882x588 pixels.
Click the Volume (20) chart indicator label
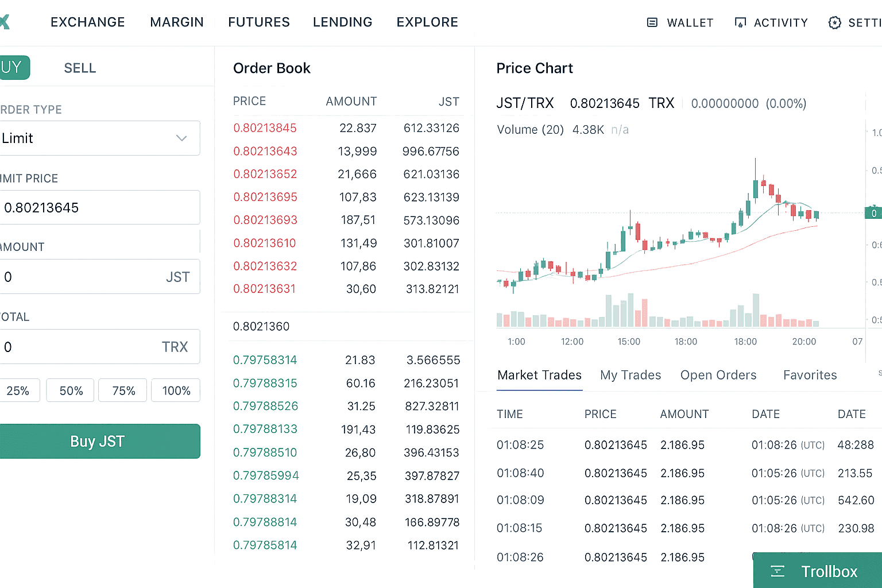tap(530, 130)
